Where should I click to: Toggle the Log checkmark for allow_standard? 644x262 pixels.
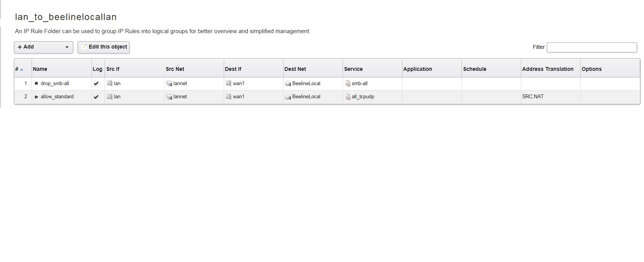[96, 97]
